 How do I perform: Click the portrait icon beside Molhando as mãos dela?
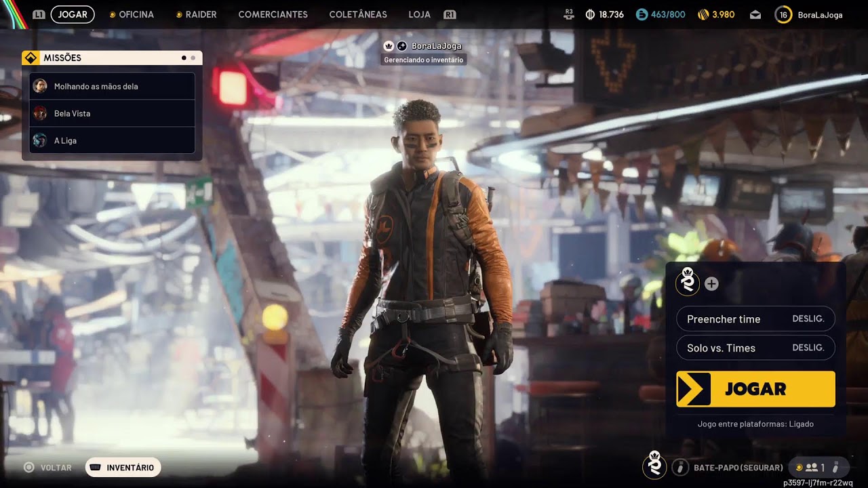40,86
